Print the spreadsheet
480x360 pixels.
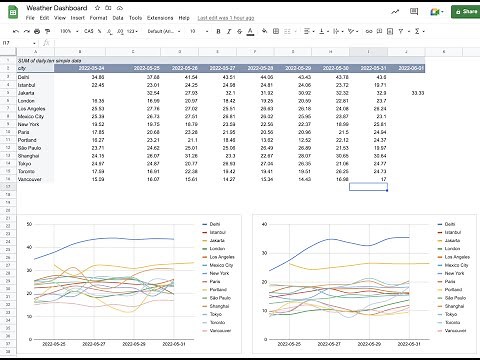coord(37,31)
